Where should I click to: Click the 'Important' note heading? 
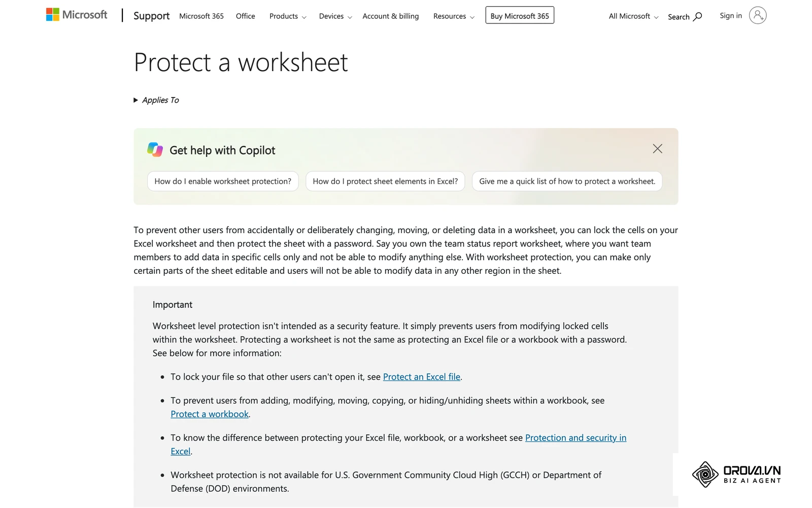173,305
